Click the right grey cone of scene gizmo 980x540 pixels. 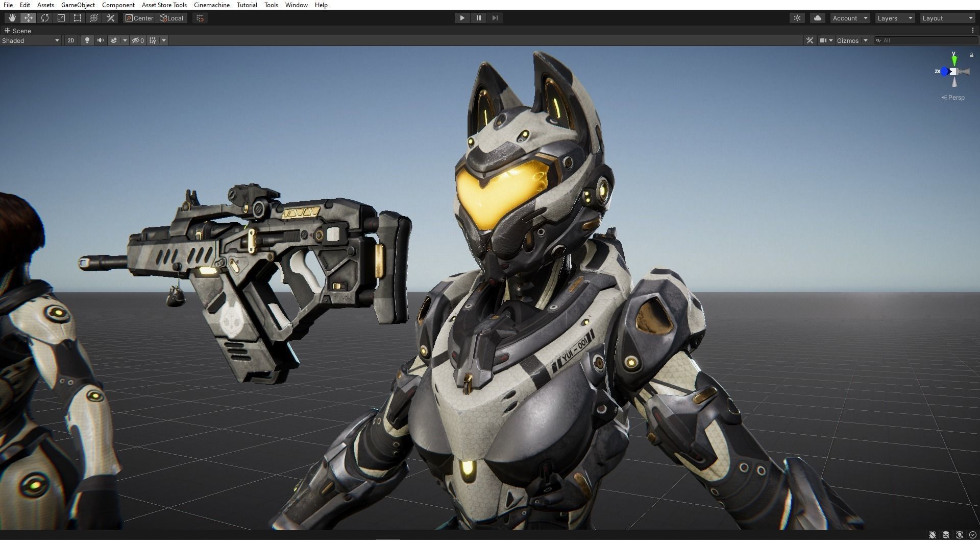pos(964,72)
